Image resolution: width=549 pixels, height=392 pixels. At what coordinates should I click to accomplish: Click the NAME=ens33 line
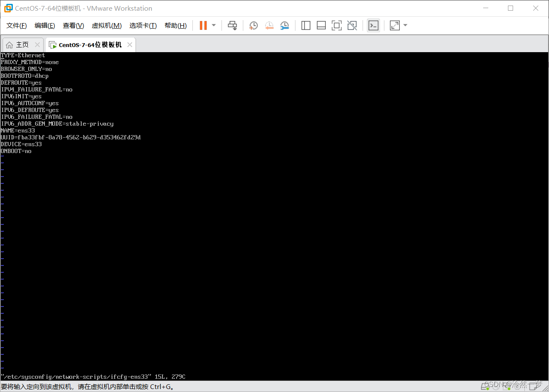coord(18,130)
